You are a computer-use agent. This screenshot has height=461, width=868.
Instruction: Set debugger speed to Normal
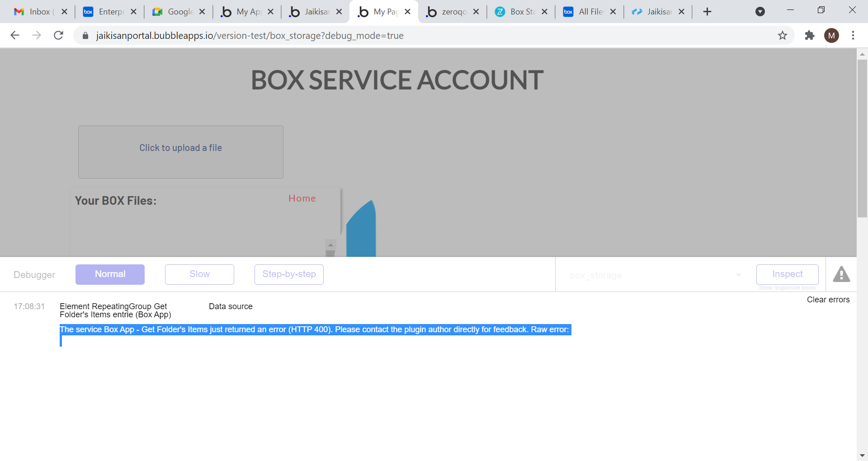tap(110, 274)
